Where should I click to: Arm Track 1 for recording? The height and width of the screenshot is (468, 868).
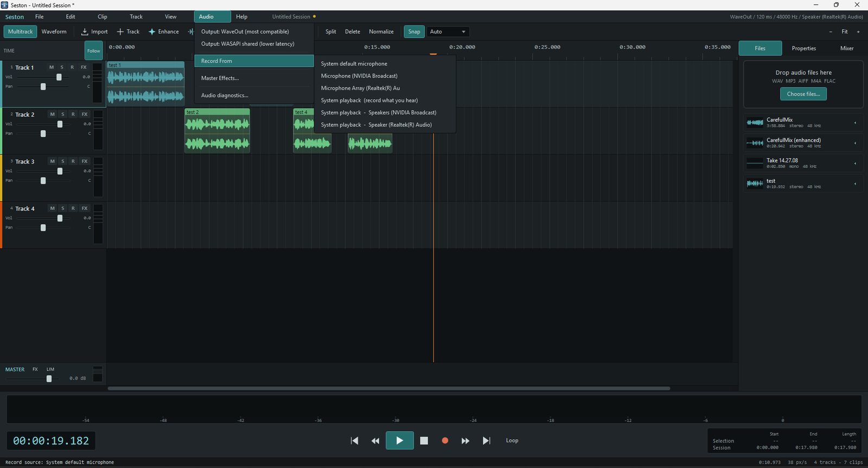click(x=72, y=67)
